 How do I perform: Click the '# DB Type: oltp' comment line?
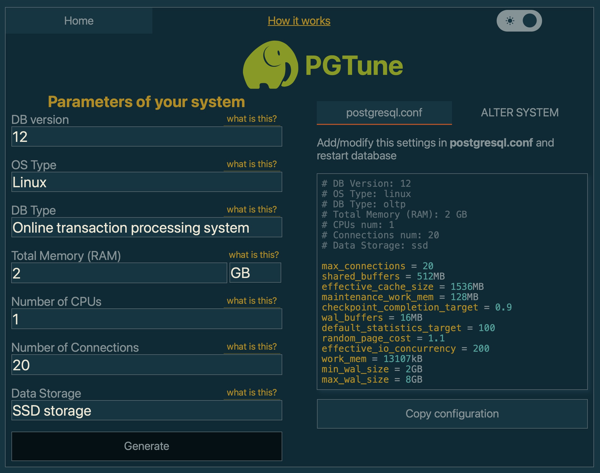364,204
